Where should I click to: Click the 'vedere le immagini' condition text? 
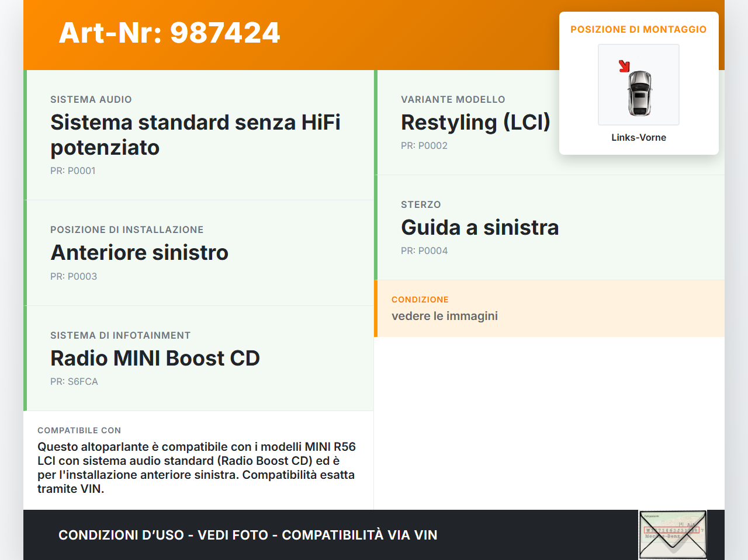coord(444,316)
